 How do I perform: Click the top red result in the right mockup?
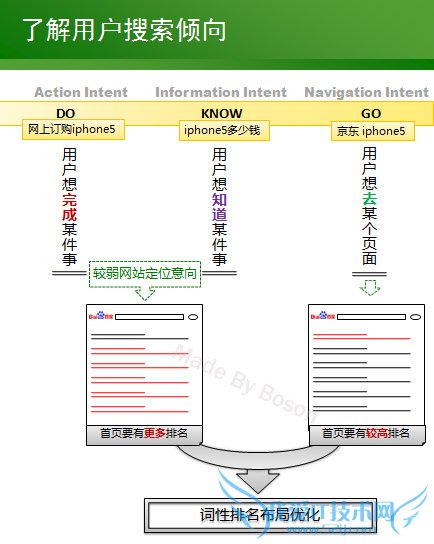tap(361, 336)
